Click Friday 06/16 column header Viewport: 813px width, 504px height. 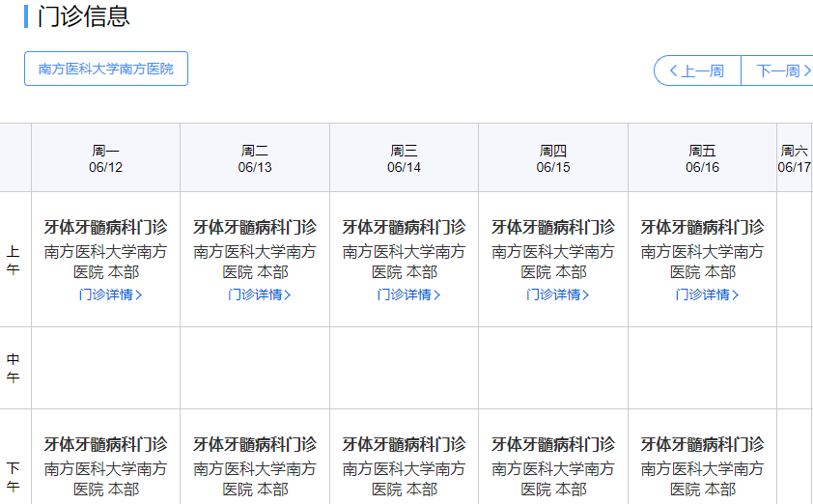(703, 158)
